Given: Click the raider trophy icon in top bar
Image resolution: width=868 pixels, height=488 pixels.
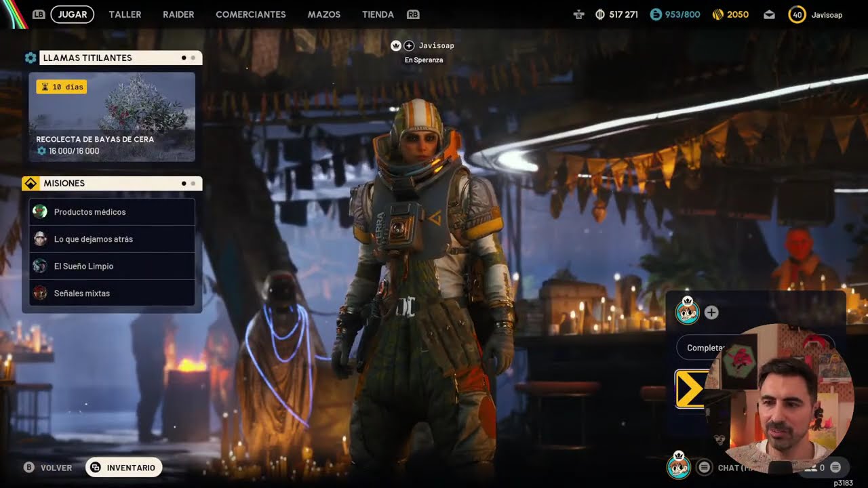Looking at the screenshot, I should click(x=578, y=14).
